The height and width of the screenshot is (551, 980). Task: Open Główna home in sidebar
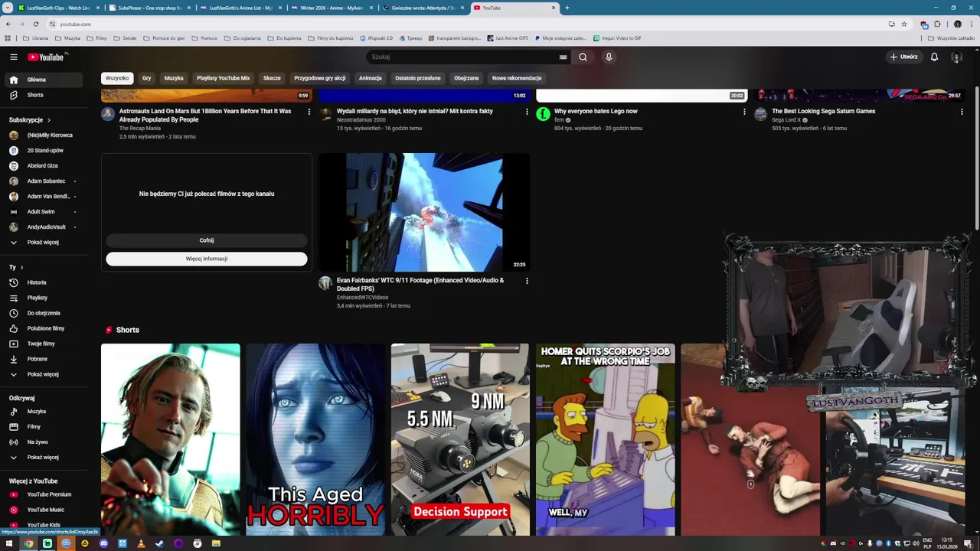pos(44,80)
